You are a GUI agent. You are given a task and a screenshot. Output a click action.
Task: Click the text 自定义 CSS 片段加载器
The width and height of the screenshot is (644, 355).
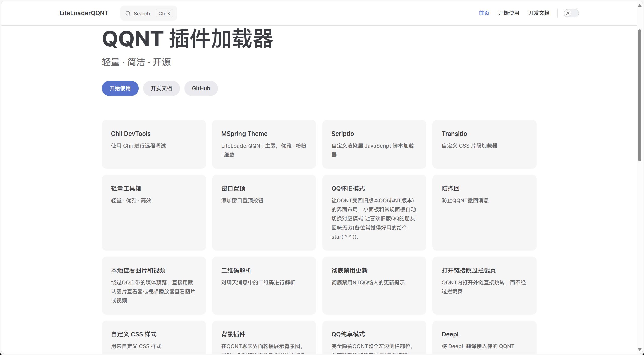(x=469, y=146)
